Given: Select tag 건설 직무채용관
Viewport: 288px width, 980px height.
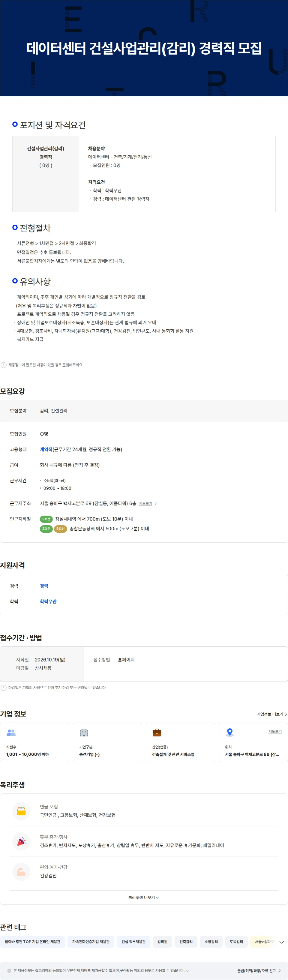Looking at the screenshot, I should pos(133,942).
